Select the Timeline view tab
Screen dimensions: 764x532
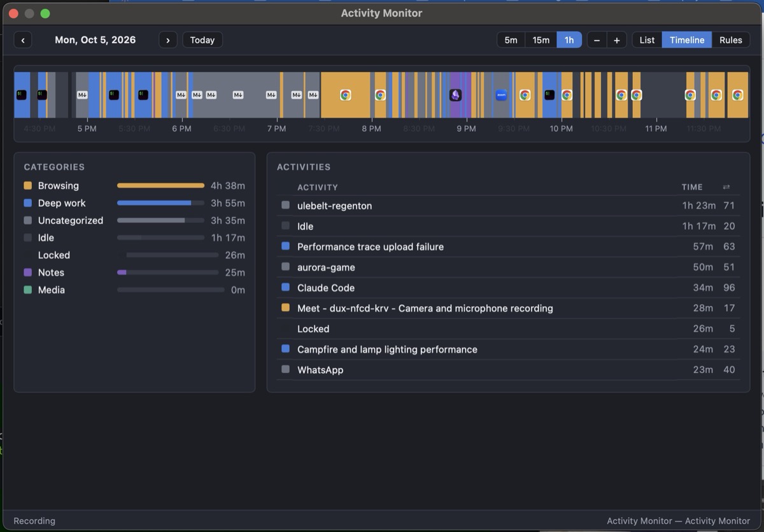coord(687,40)
